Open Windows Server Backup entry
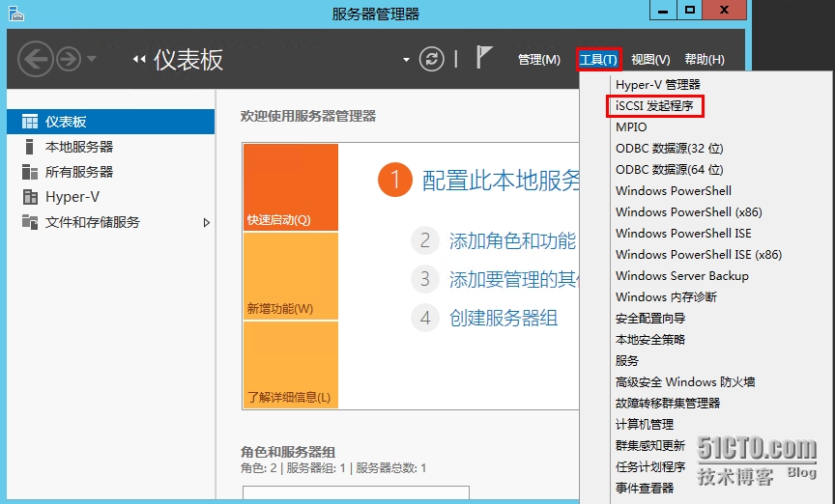Image resolution: width=835 pixels, height=504 pixels. tap(682, 276)
